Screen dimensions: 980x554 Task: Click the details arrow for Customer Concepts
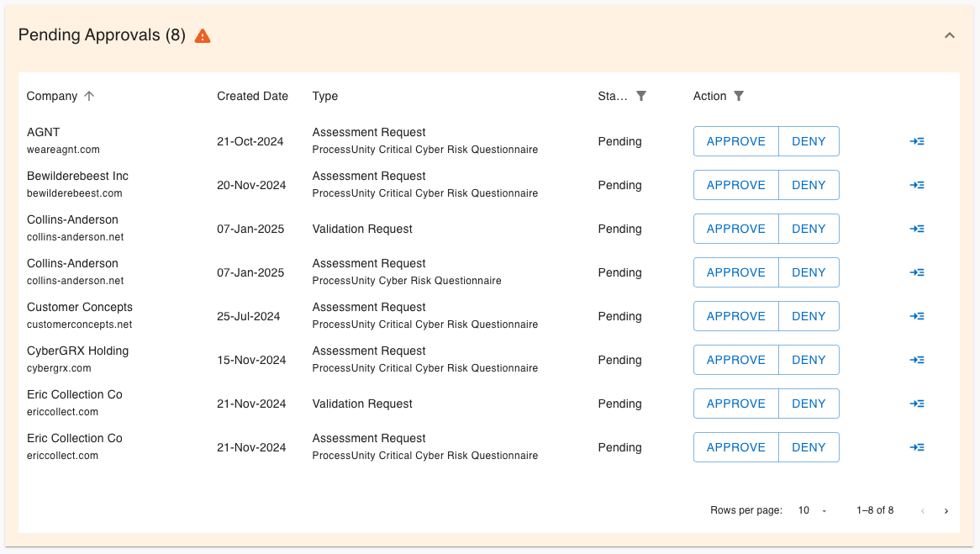[x=917, y=315]
